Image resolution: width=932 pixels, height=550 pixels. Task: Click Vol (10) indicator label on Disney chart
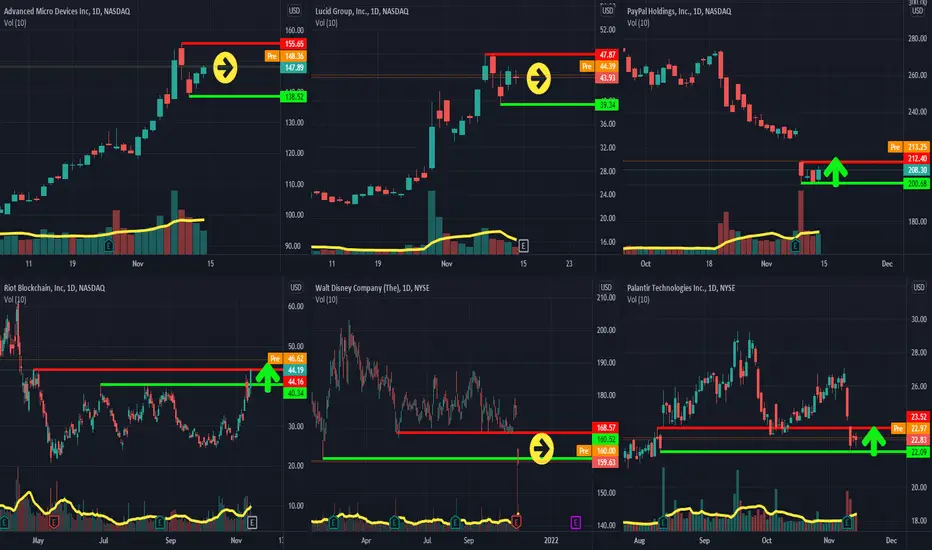(326, 299)
